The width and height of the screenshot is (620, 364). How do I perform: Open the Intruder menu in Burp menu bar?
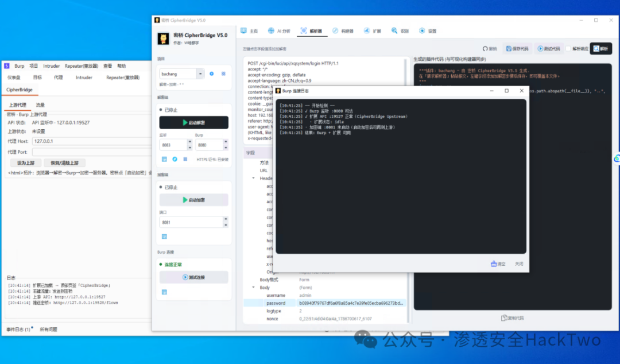click(x=52, y=66)
